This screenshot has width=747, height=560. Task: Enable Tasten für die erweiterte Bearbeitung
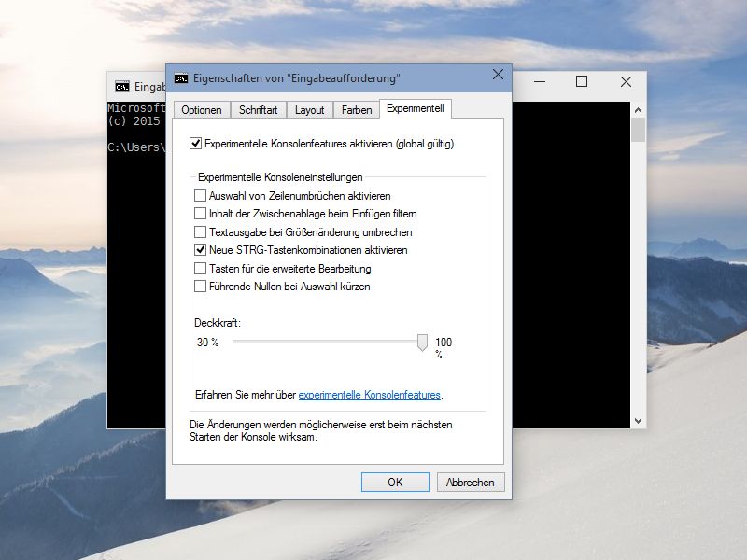tap(200, 268)
